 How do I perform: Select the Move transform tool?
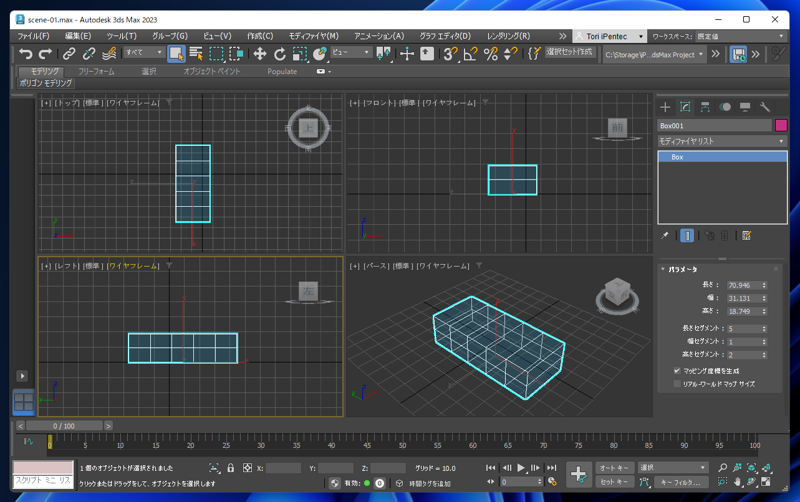259,54
